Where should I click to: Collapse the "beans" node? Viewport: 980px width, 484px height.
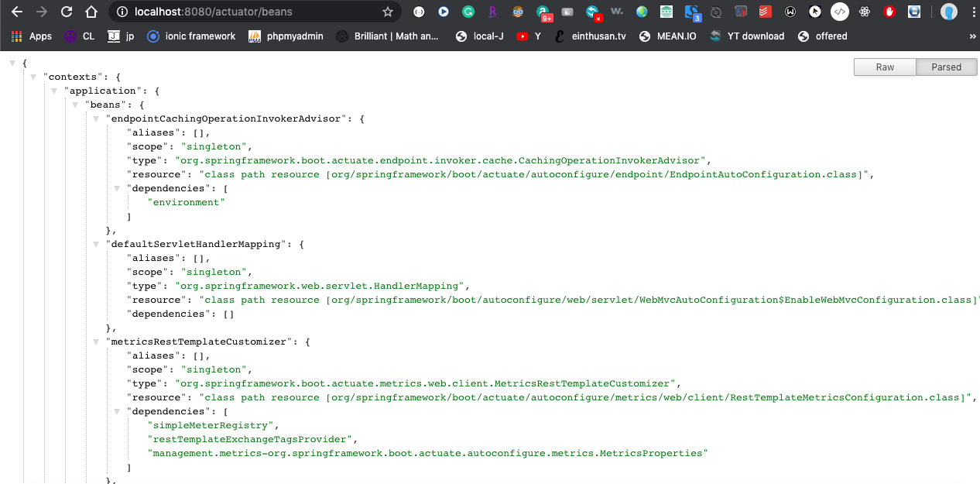point(76,105)
